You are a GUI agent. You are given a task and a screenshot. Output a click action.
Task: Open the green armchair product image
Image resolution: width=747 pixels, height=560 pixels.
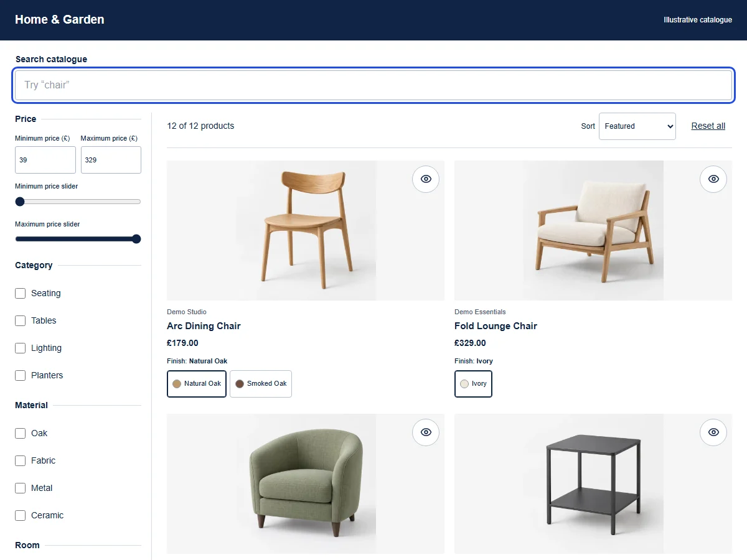(306, 484)
